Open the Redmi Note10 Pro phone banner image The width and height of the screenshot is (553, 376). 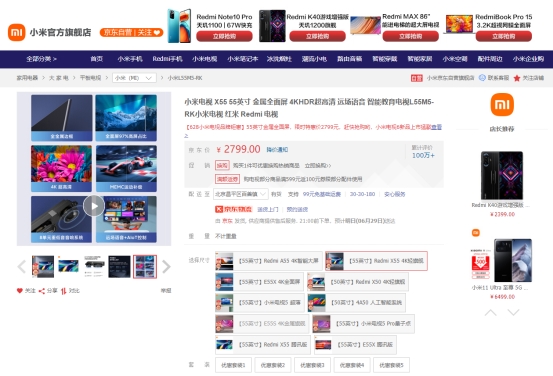click(x=179, y=26)
